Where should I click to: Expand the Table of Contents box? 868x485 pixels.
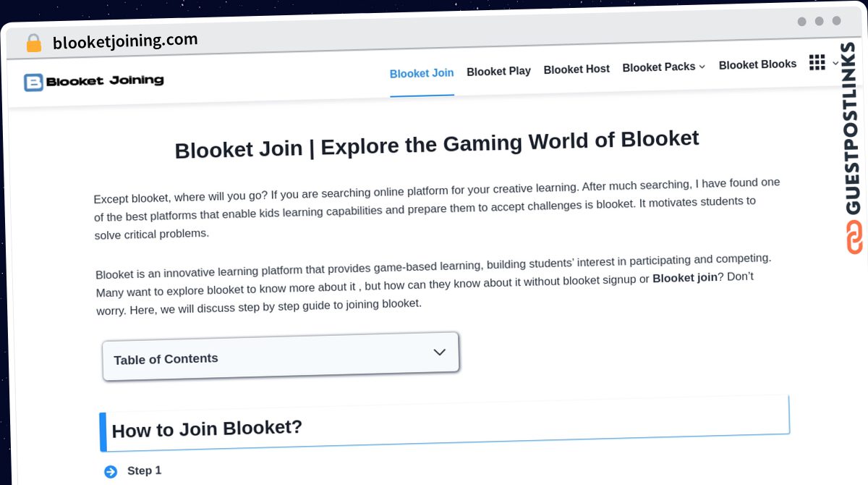281,355
